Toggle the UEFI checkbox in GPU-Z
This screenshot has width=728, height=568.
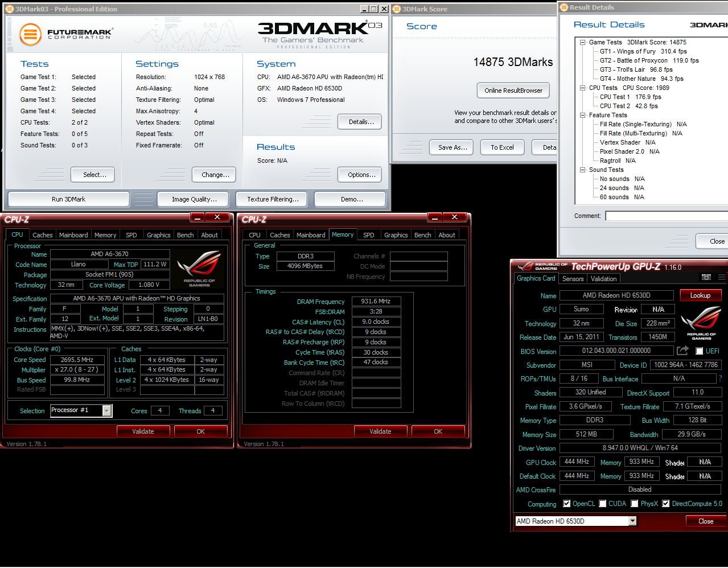pyautogui.click(x=699, y=351)
